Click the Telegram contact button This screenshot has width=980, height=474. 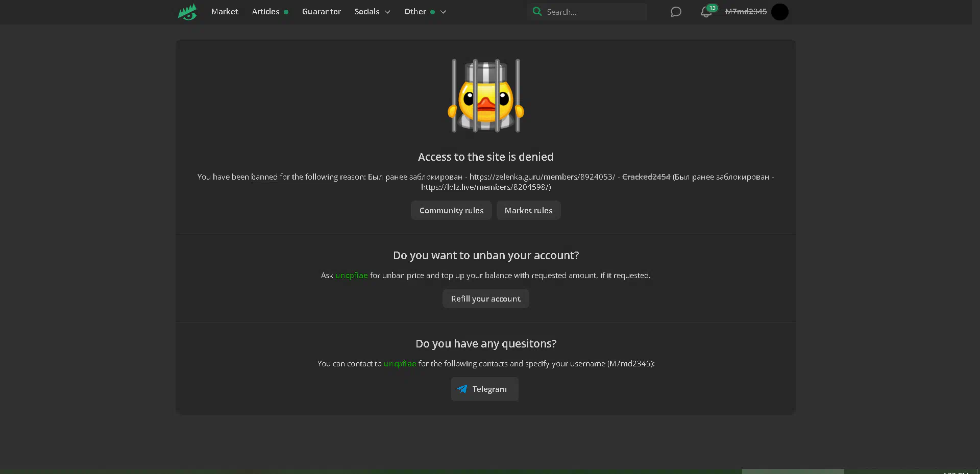coord(485,389)
